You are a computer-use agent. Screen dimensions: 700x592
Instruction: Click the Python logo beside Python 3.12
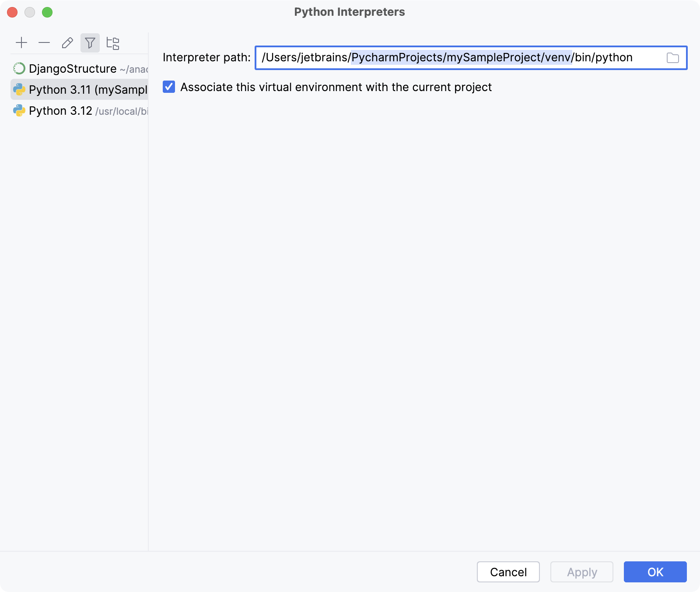18,110
